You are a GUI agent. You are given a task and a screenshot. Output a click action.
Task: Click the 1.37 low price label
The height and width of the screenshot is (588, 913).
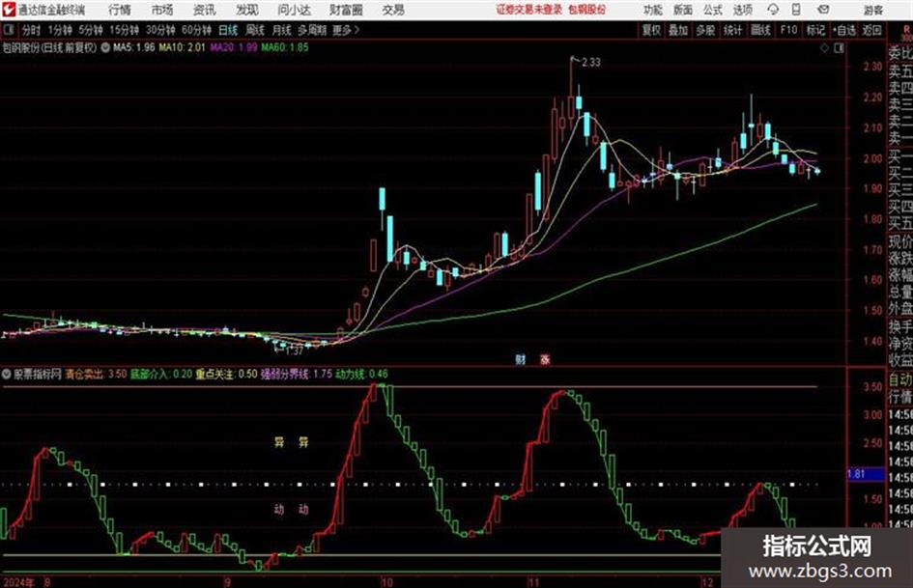click(x=294, y=350)
